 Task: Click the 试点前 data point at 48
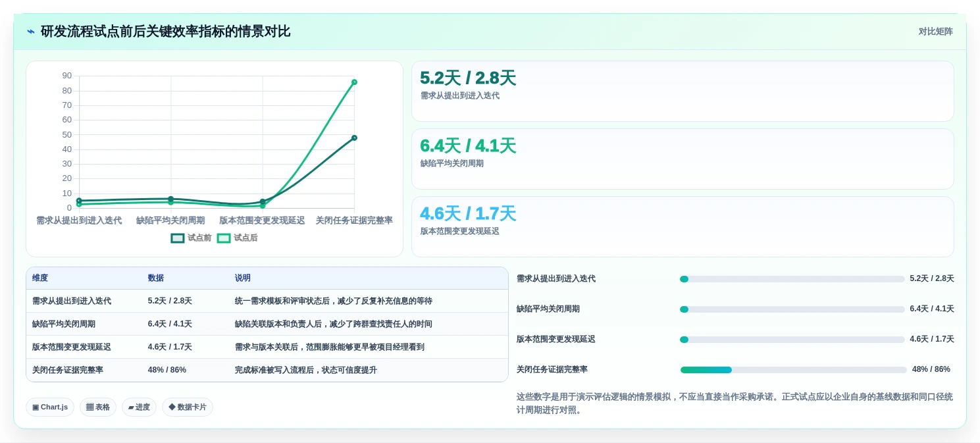354,138
